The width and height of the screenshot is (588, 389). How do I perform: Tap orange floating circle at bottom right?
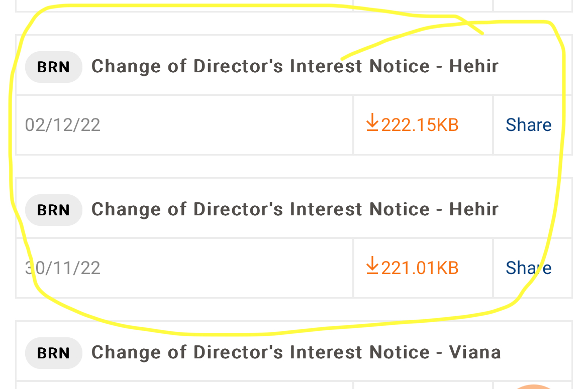coord(534,385)
